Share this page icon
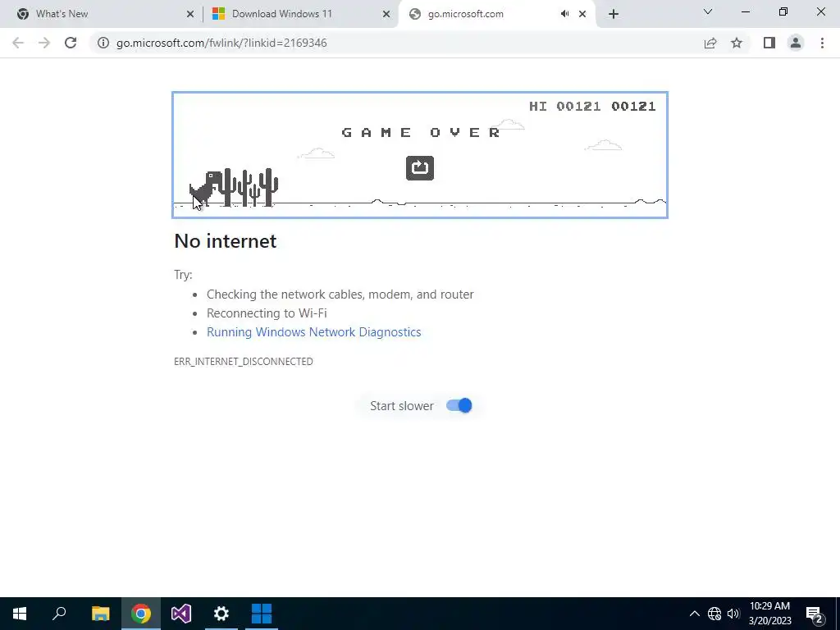Viewport: 840px width, 630px height. point(710,43)
